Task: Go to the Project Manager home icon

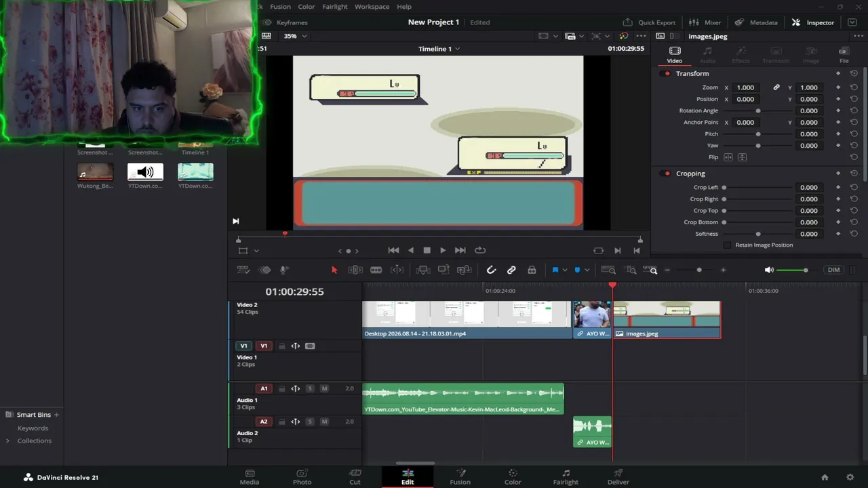Action: pos(825,477)
